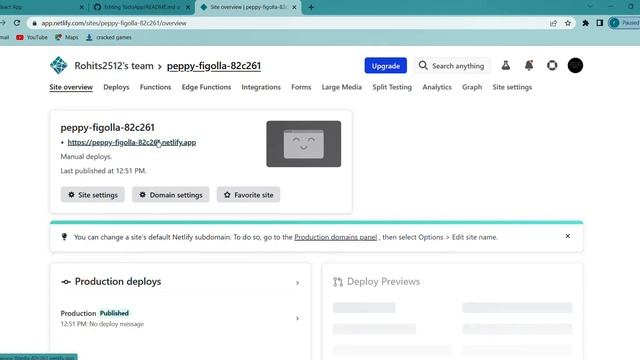
Task: Expand Production deploys with its chevron
Action: pyautogui.click(x=297, y=282)
